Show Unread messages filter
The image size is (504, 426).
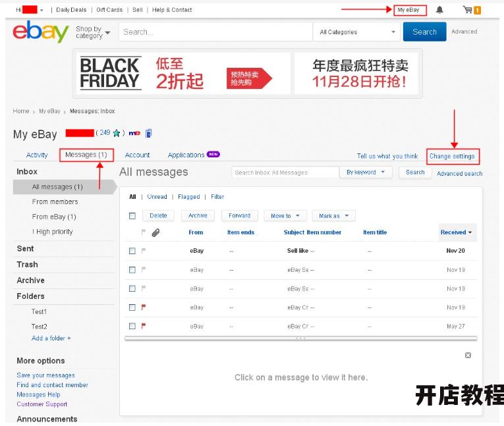tap(157, 197)
